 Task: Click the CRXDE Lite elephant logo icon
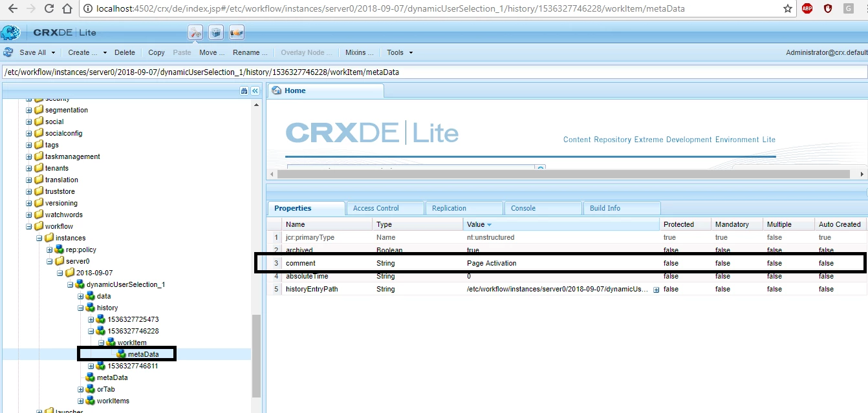pos(10,32)
